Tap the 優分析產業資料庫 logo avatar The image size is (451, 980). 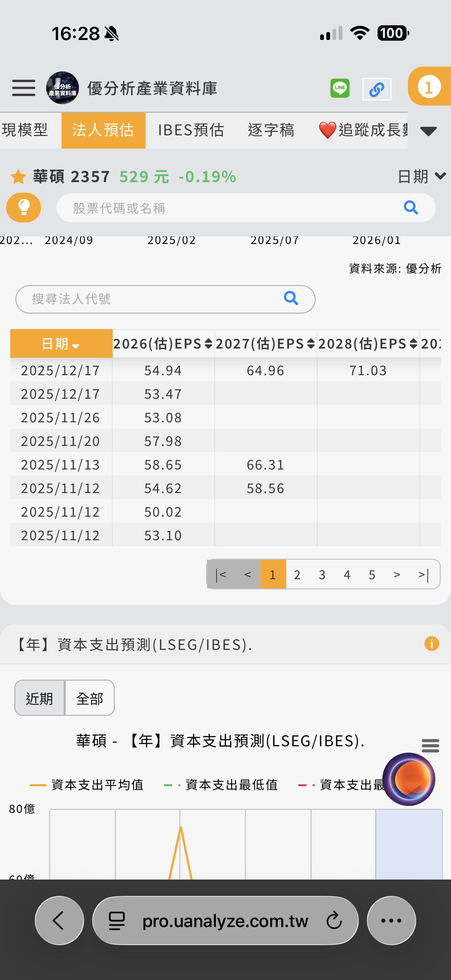tap(63, 88)
